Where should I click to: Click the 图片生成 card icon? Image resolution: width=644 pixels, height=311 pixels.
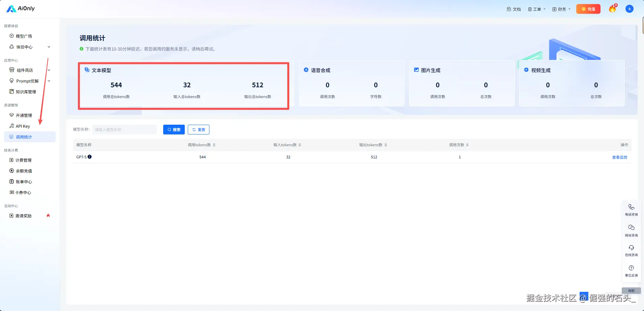(416, 70)
